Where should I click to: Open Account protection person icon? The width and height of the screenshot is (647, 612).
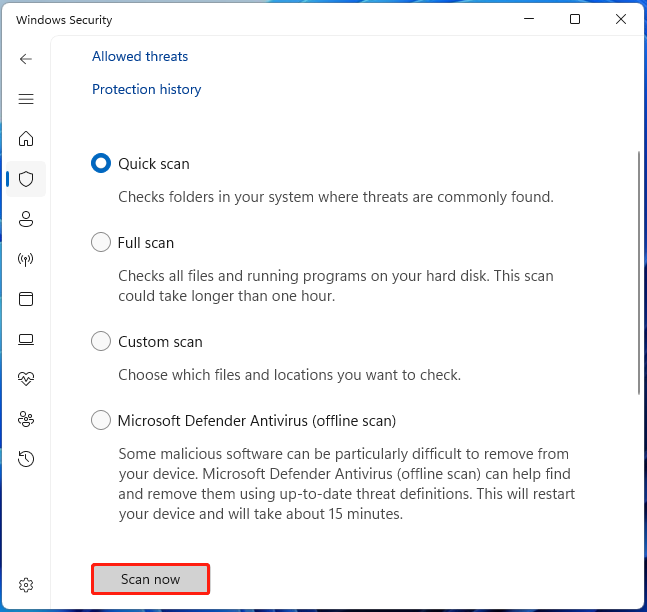click(26, 219)
